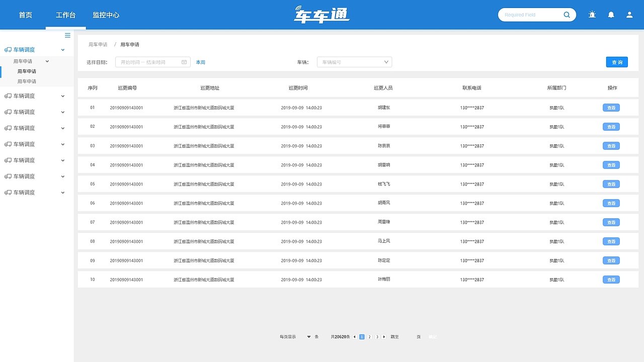The image size is (644, 362).
Task: Switch to the 监控中心 menu
Action: (x=106, y=15)
